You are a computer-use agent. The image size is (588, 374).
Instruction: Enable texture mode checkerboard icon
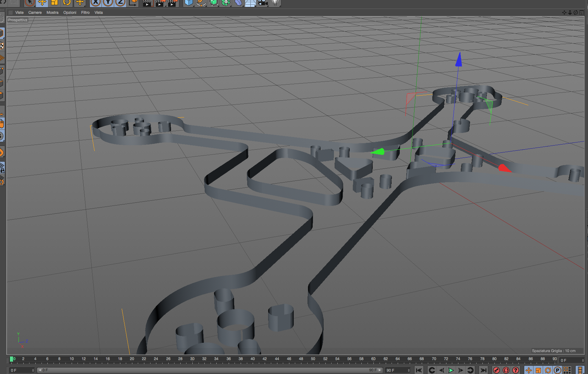[x=2, y=46]
